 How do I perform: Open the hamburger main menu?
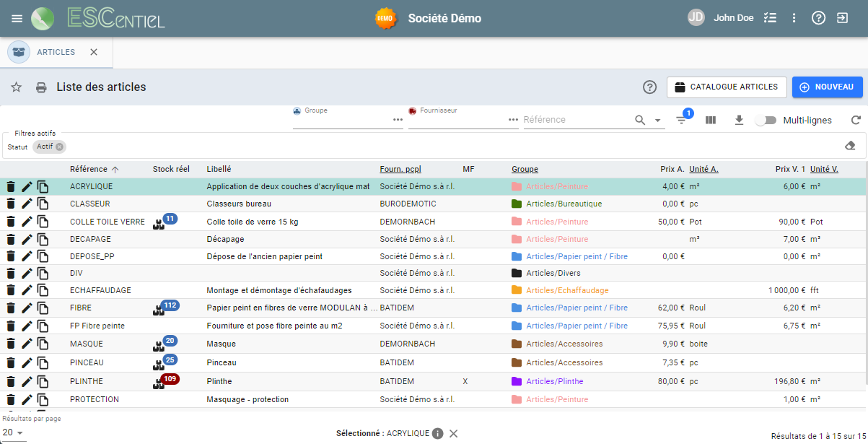tap(17, 18)
